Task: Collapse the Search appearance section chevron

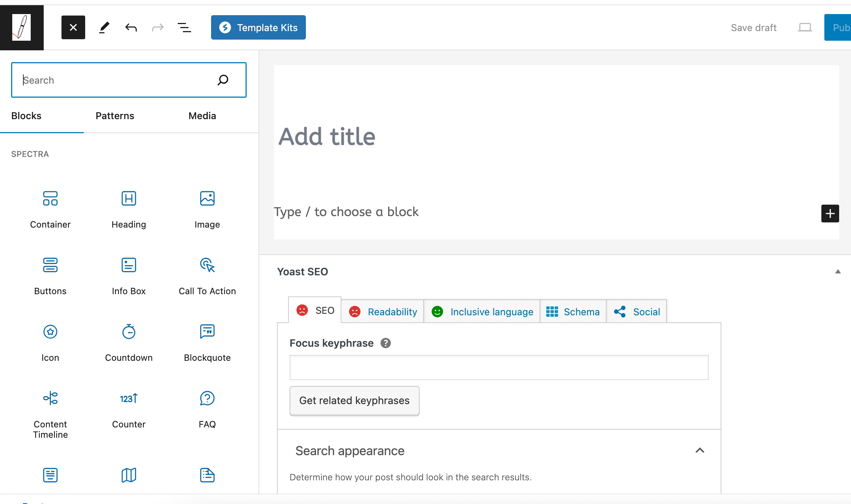Action: click(700, 451)
